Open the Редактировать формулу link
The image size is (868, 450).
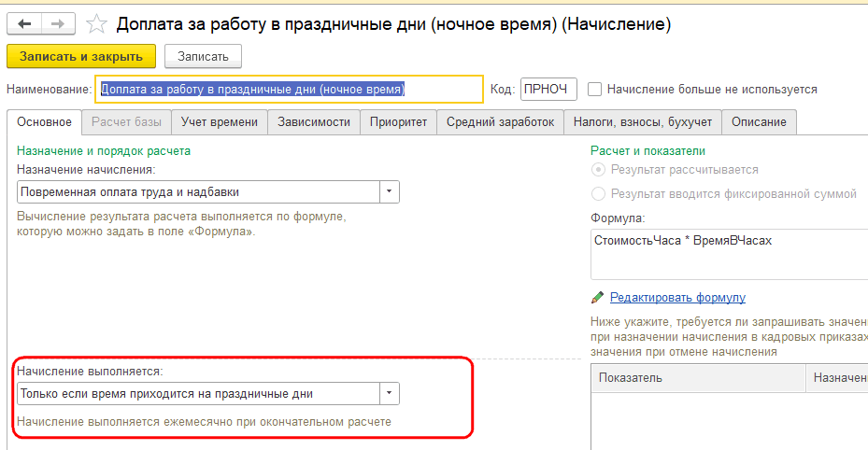point(677,298)
